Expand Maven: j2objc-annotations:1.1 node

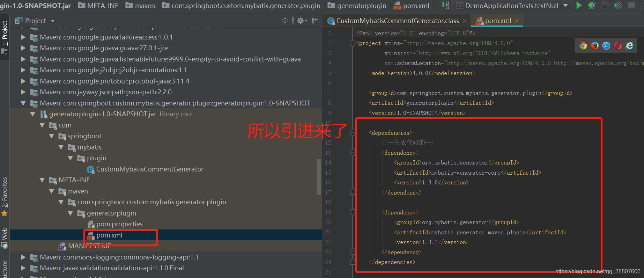coord(23,70)
